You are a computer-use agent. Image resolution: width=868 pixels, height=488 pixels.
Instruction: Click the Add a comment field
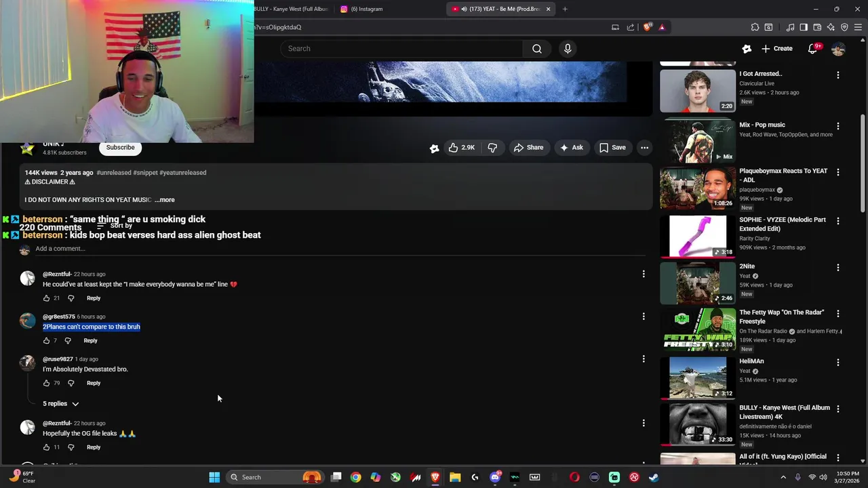tap(339, 249)
